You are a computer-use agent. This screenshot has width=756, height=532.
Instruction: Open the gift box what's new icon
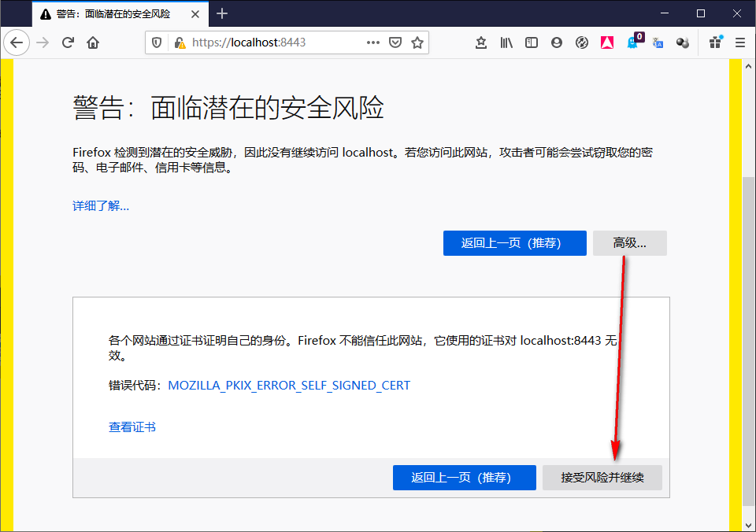point(716,42)
